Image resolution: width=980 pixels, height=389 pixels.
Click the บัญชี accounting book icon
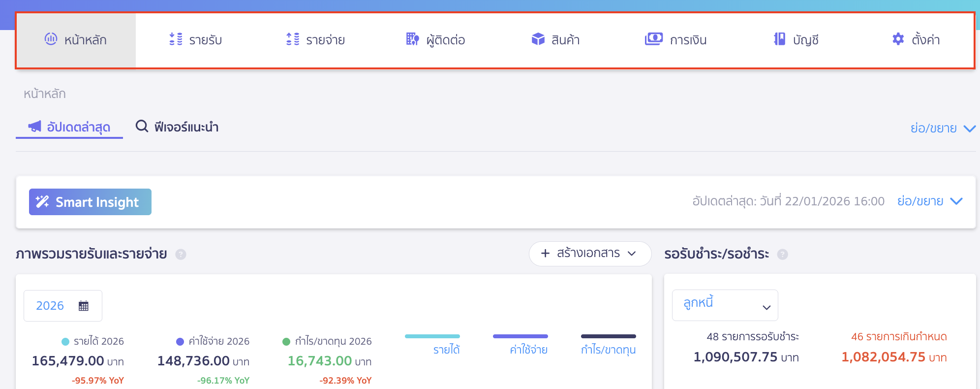[779, 39]
